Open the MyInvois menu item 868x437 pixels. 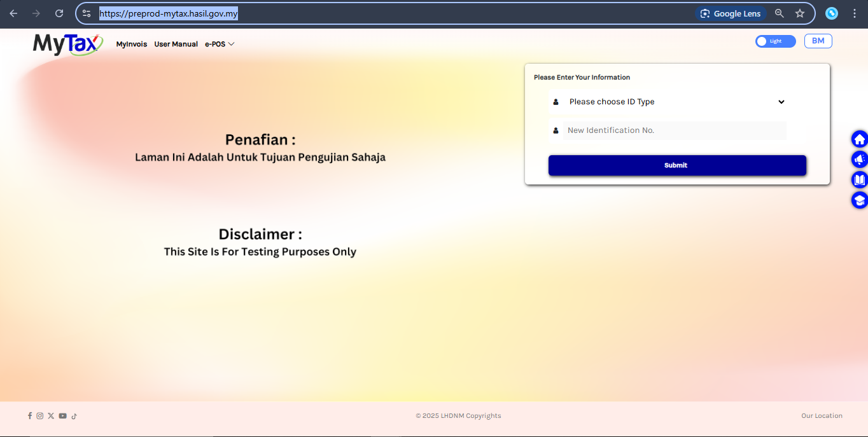pos(131,45)
